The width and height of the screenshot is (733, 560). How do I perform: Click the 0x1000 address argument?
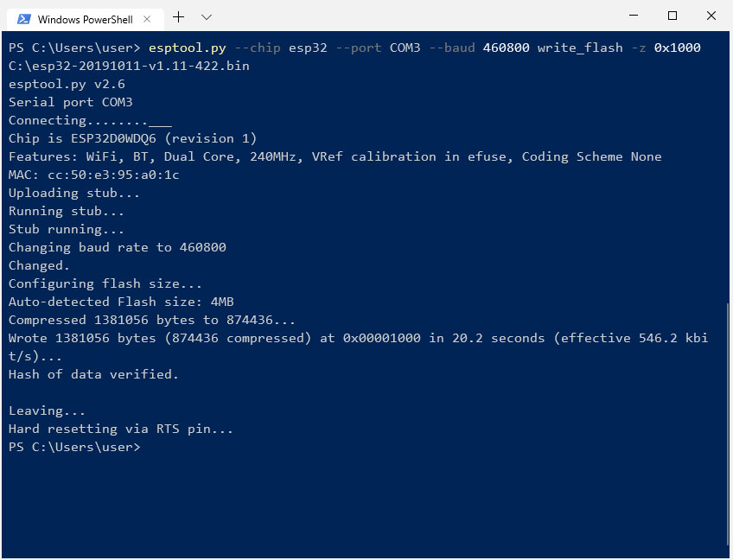coord(677,48)
